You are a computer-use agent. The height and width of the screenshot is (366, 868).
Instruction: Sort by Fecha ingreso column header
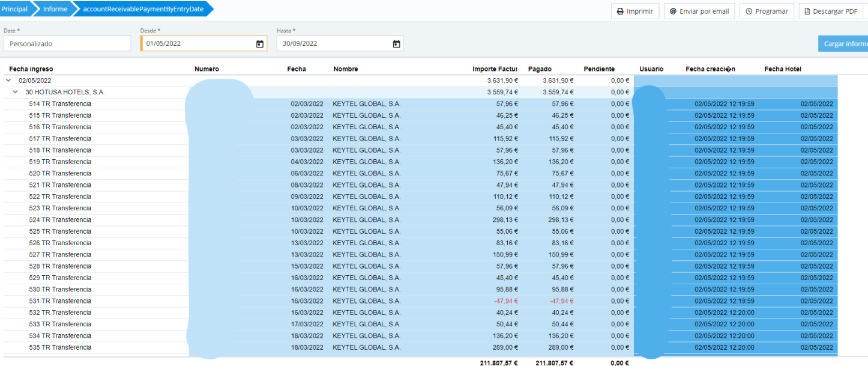(x=31, y=69)
